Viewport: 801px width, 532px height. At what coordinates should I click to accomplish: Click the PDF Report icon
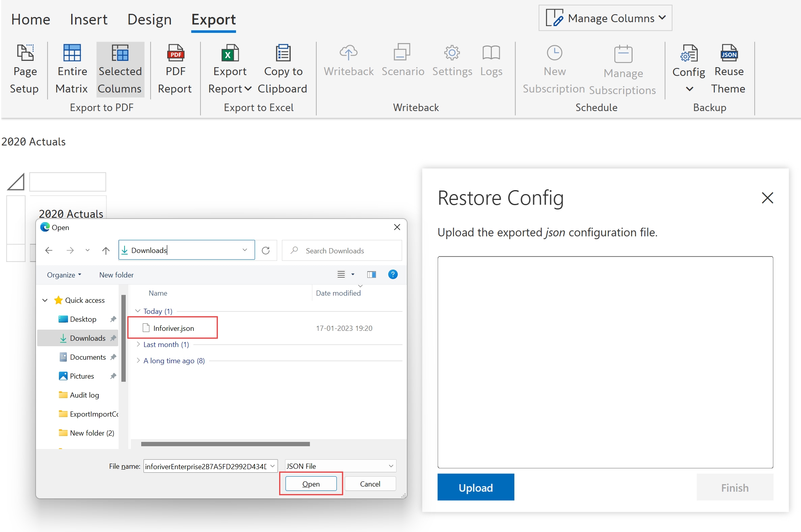(x=175, y=53)
